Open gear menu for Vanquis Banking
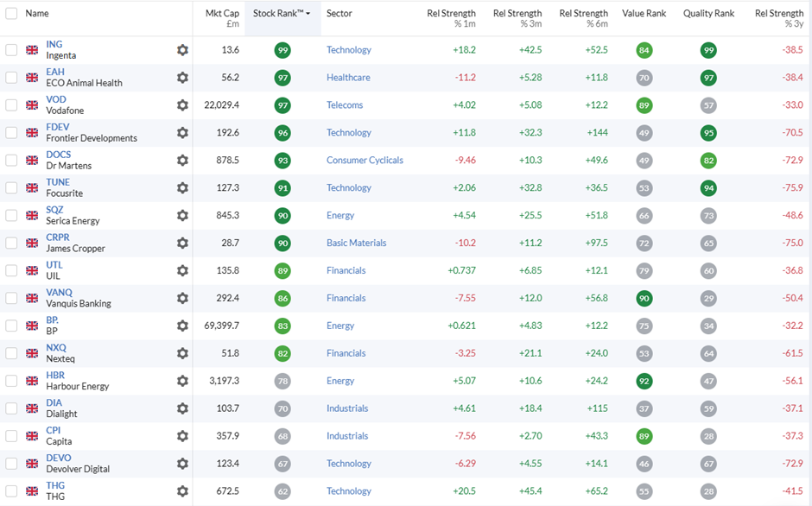This screenshot has height=506, width=812. coord(182,298)
